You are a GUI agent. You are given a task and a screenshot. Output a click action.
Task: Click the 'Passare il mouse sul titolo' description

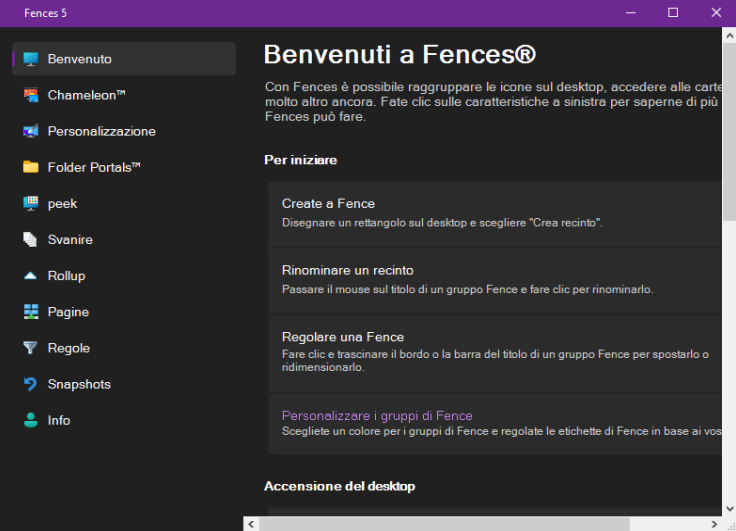click(468, 289)
